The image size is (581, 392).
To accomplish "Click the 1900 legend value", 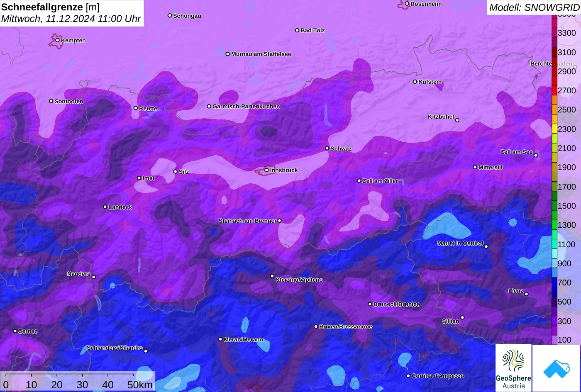I will tap(567, 167).
